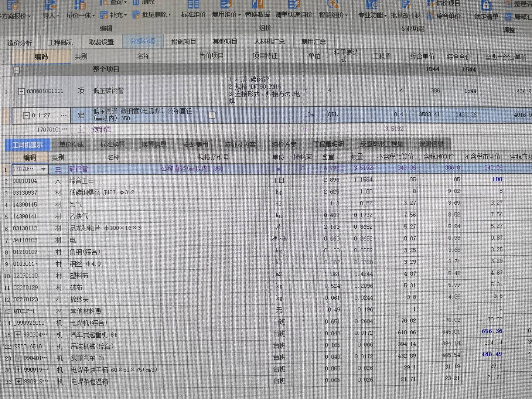Click the 补充 supplement icon

point(104,15)
